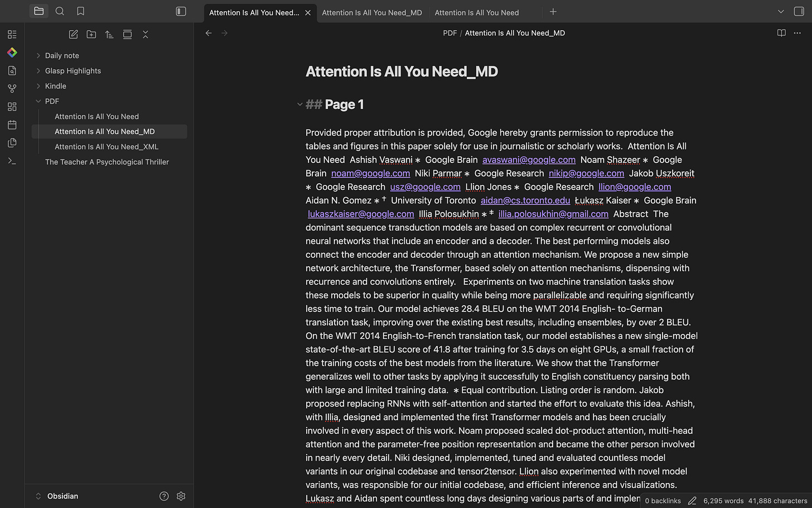812x508 pixels.
Task: Open nikip@google.com email link
Action: coord(586,173)
